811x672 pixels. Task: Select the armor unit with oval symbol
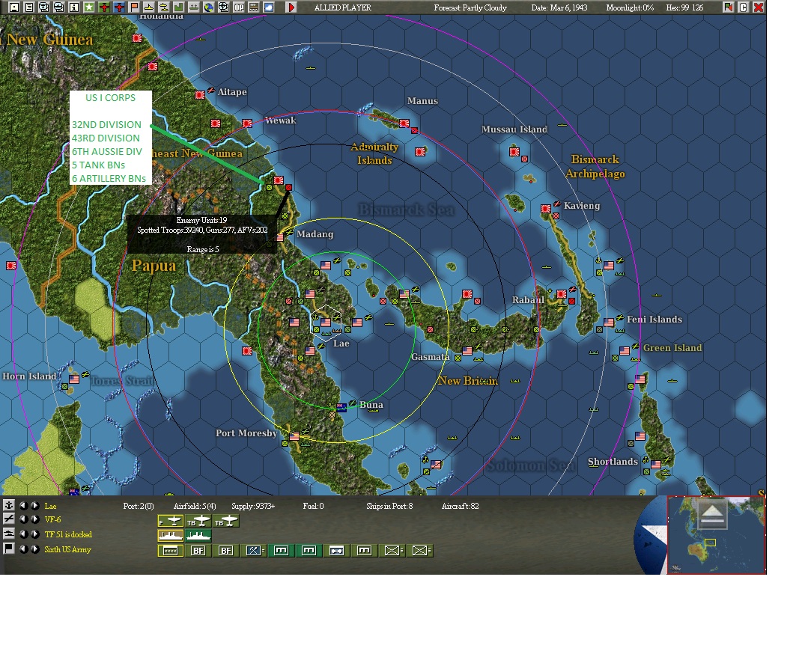(337, 551)
